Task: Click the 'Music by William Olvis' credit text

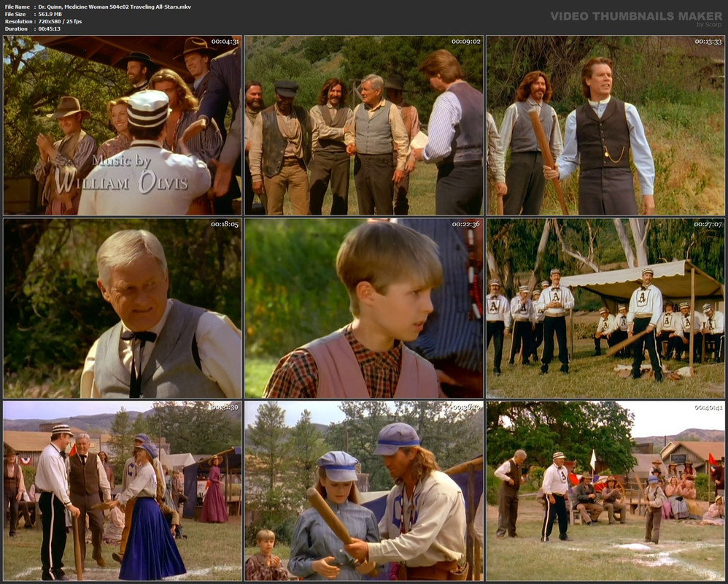Action: [122, 175]
